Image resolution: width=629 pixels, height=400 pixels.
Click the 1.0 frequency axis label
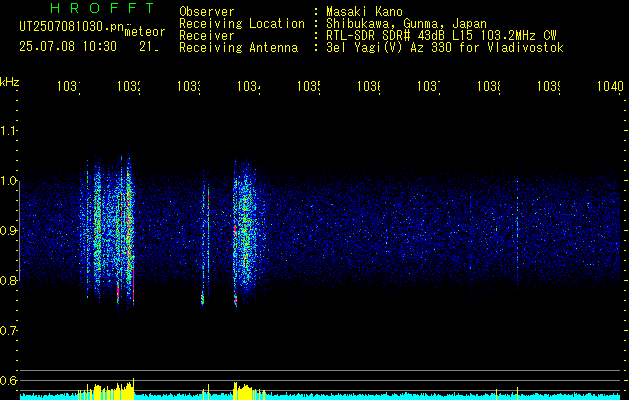coord(8,181)
